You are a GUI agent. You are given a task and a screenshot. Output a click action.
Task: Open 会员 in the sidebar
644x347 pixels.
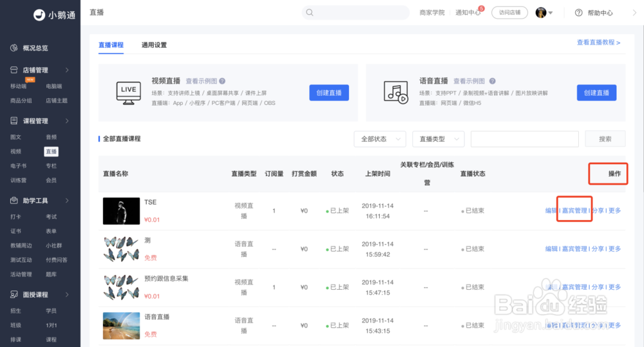(52, 180)
